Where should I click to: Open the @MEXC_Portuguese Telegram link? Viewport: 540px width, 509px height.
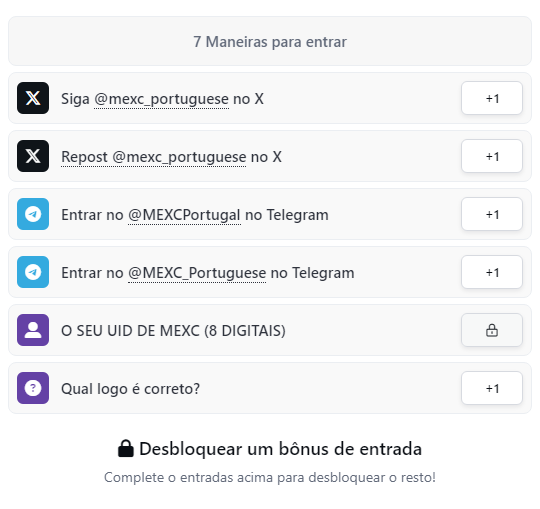click(x=197, y=273)
